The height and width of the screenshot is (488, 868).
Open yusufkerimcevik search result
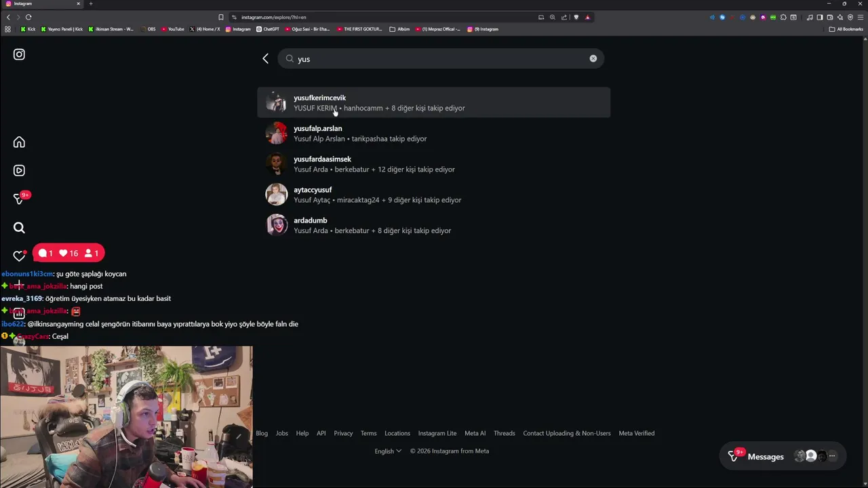[434, 102]
